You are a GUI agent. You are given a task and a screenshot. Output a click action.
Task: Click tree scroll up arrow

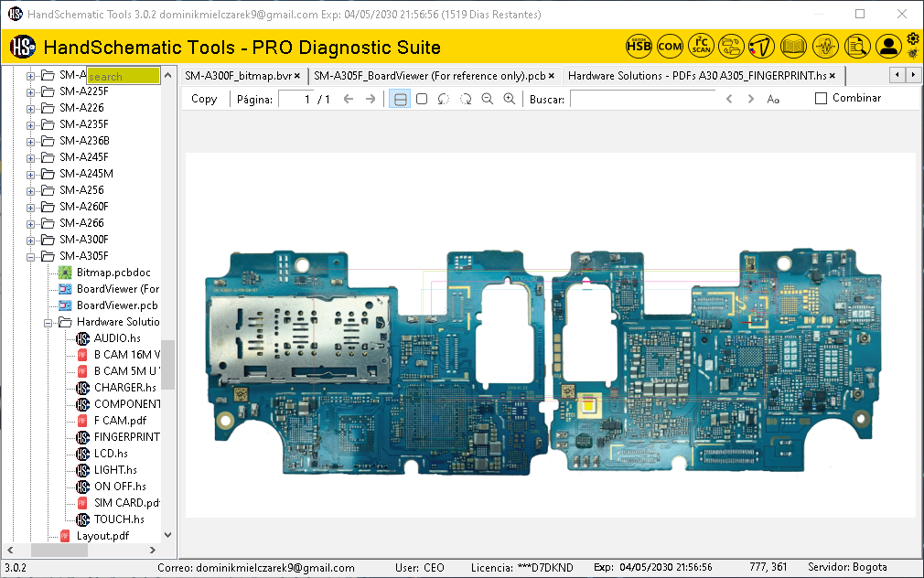[x=168, y=75]
